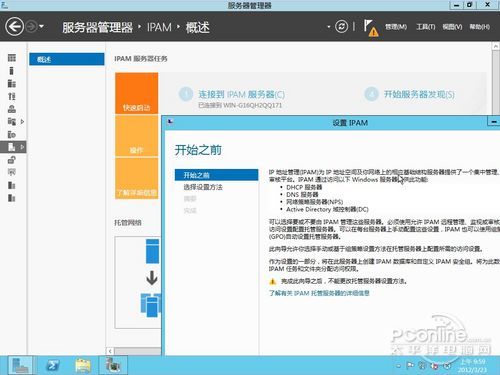Image resolution: width=500 pixels, height=375 pixels.
Task: Click the disabled 摘要 wizard step
Action: click(x=190, y=199)
